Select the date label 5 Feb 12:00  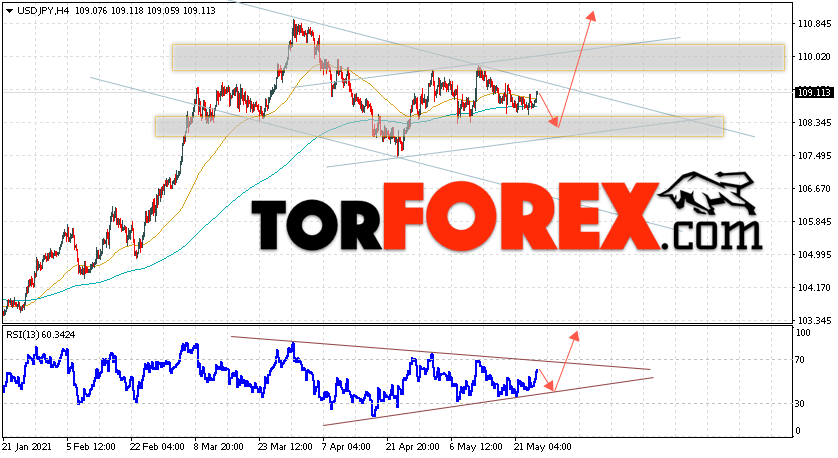(91, 446)
